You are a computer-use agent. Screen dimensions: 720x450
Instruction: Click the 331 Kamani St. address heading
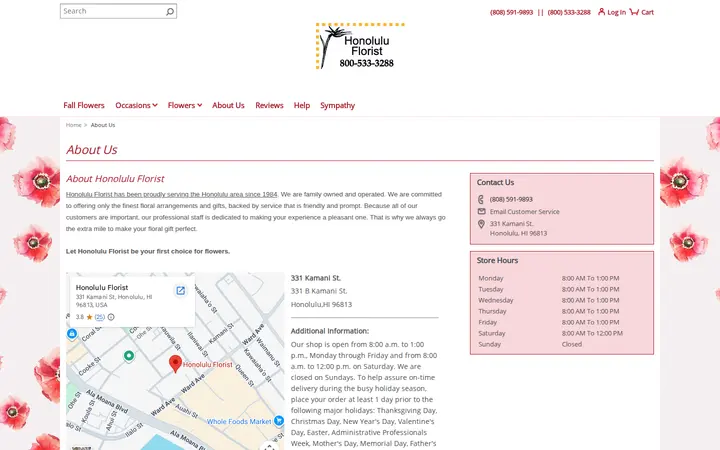pos(315,278)
